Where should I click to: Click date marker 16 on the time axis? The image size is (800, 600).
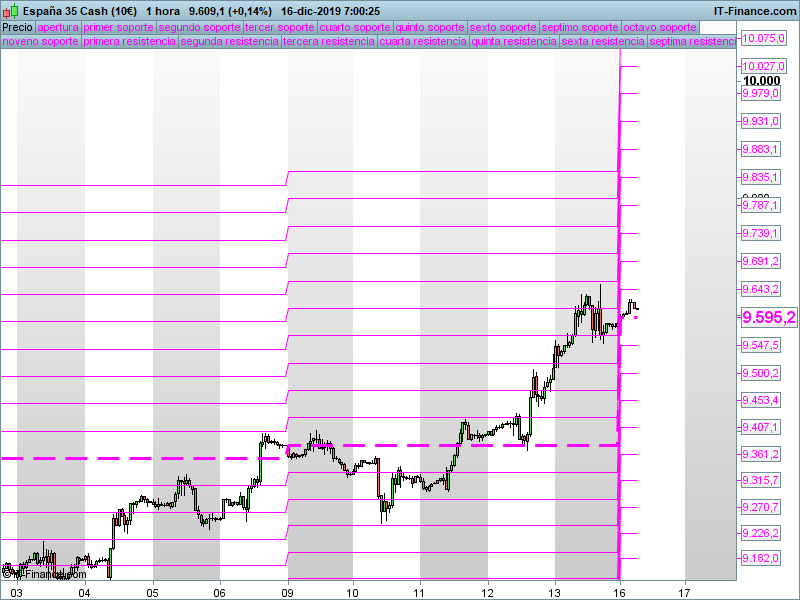619,593
